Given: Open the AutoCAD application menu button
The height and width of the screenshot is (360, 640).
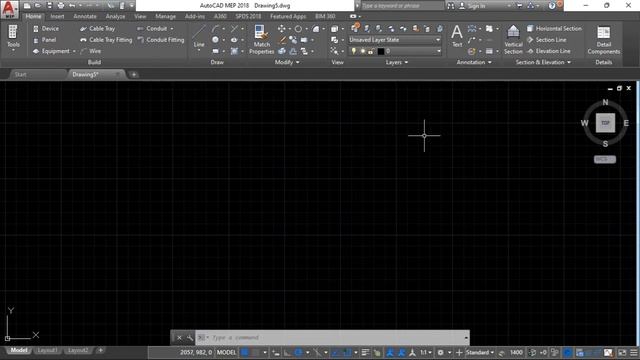Looking at the screenshot, I should point(9,8).
